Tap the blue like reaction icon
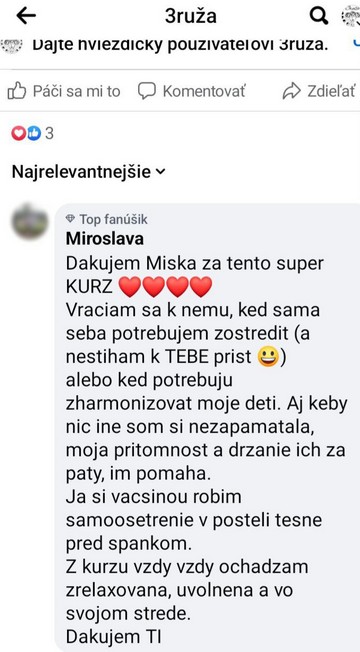Screen dimensions: 360x652 click(34, 133)
